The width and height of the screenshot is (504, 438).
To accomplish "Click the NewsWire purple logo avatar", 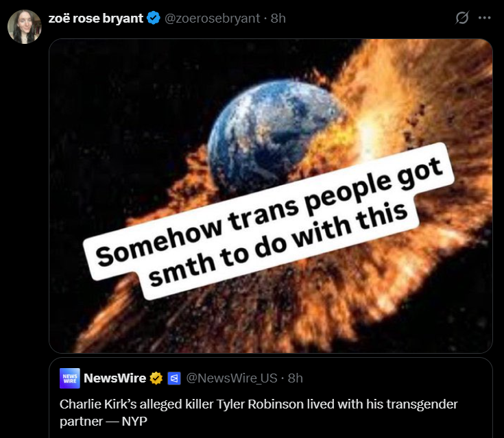I will click(x=70, y=378).
